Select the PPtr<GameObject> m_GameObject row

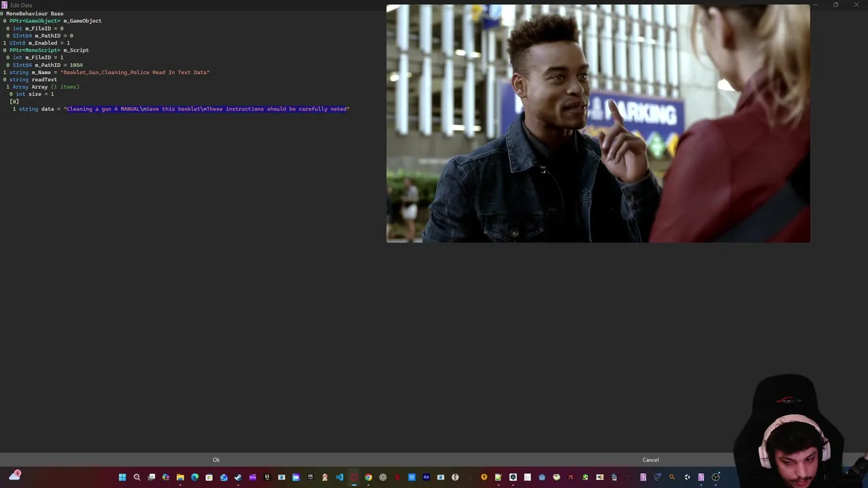(x=53, y=20)
